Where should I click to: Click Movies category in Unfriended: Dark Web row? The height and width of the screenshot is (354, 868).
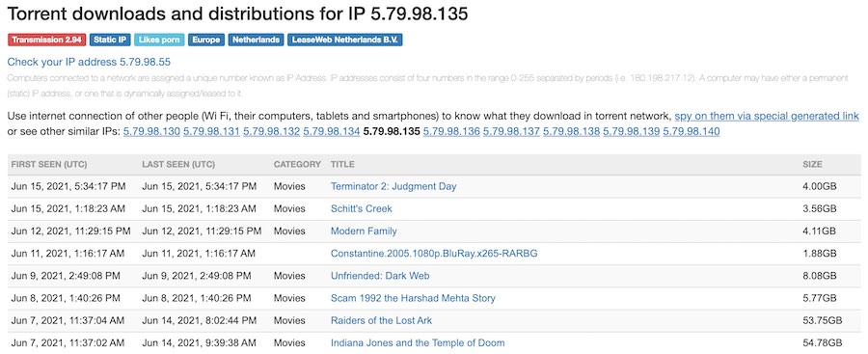289,276
